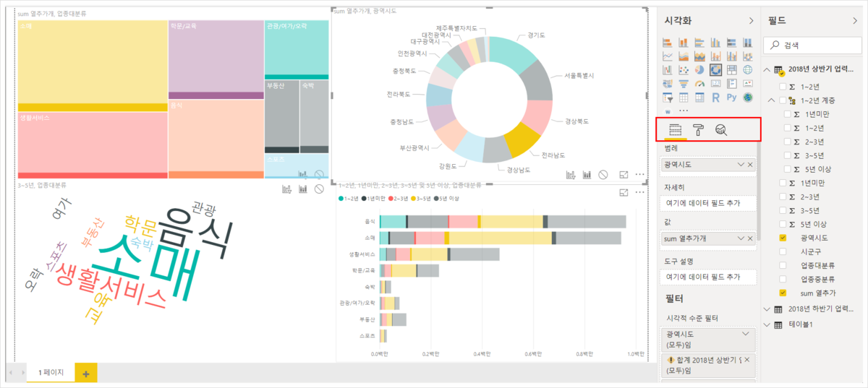Add a new page with plus button

(x=86, y=373)
